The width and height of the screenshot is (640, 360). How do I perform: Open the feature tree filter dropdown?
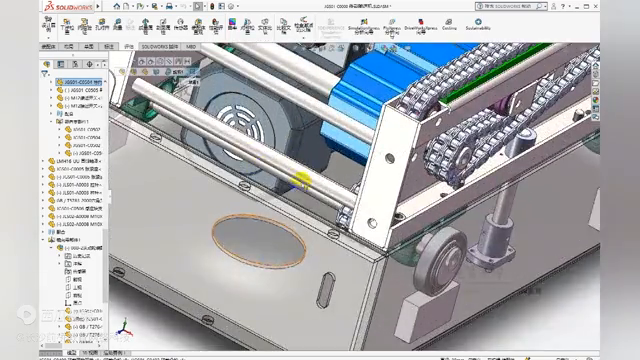coord(45,74)
